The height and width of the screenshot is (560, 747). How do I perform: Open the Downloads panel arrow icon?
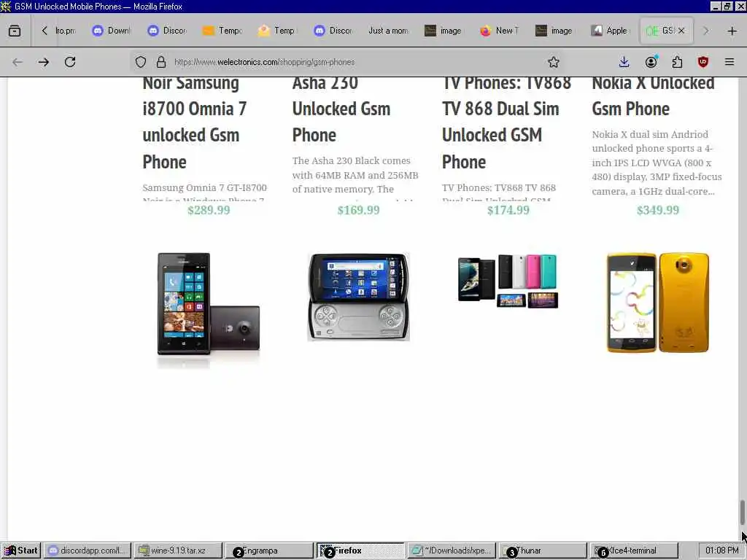tap(624, 62)
